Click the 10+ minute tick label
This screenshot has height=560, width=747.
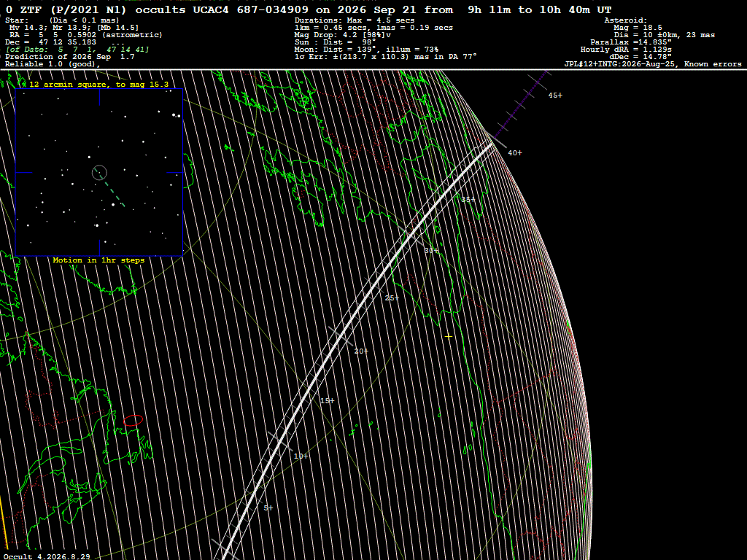click(301, 456)
